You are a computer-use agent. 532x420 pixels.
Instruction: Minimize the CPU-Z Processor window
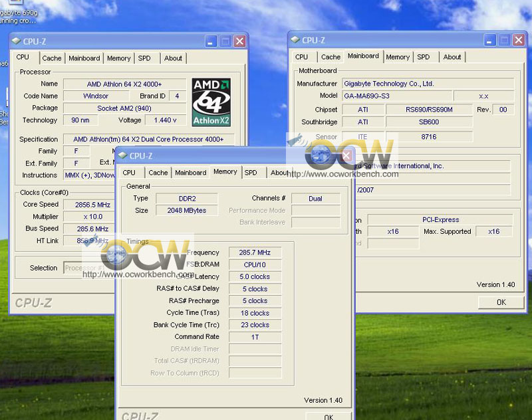(x=211, y=41)
